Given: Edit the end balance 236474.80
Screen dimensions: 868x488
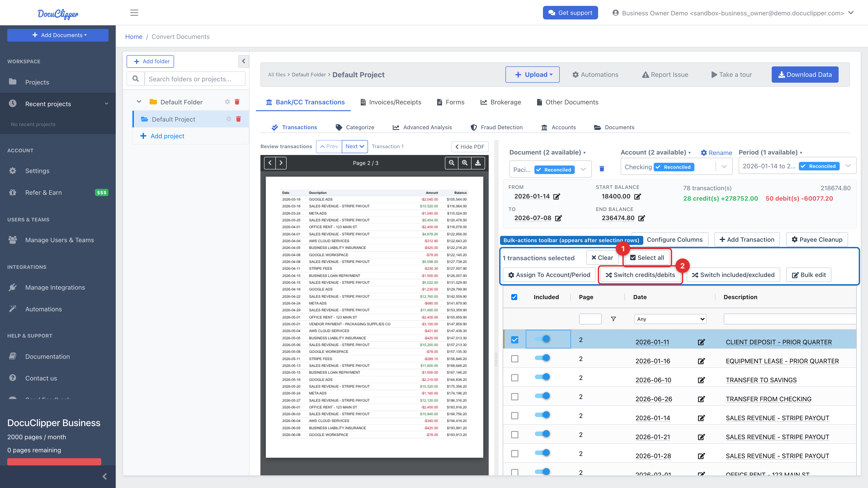Looking at the screenshot, I should (x=642, y=218).
